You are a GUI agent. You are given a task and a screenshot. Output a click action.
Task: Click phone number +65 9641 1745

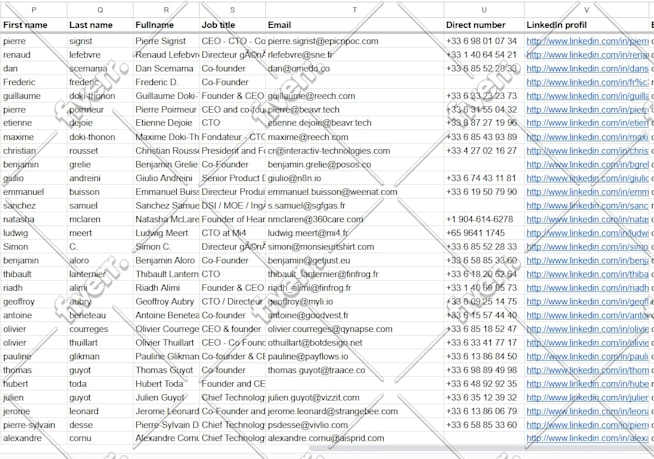(x=475, y=233)
